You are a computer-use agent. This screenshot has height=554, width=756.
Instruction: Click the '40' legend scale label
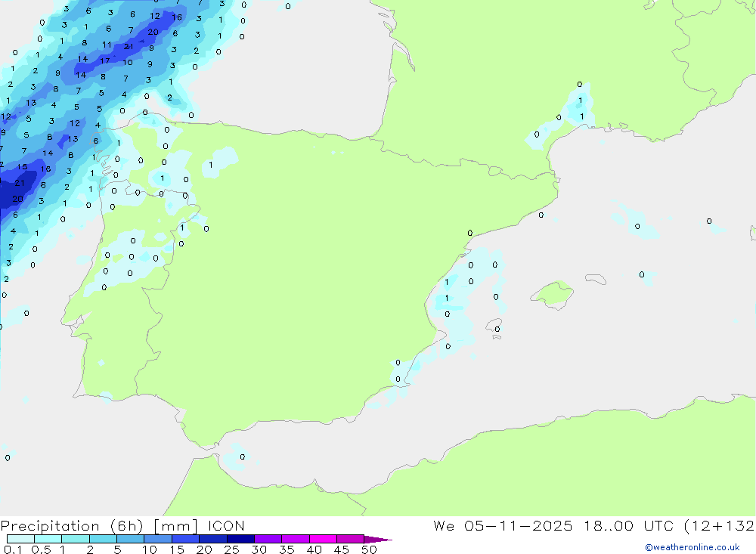tap(314, 549)
